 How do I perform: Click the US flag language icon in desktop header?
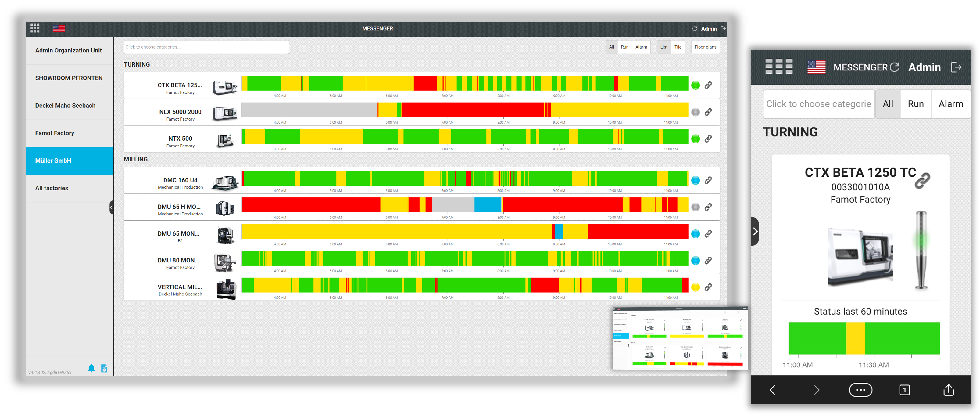(59, 29)
